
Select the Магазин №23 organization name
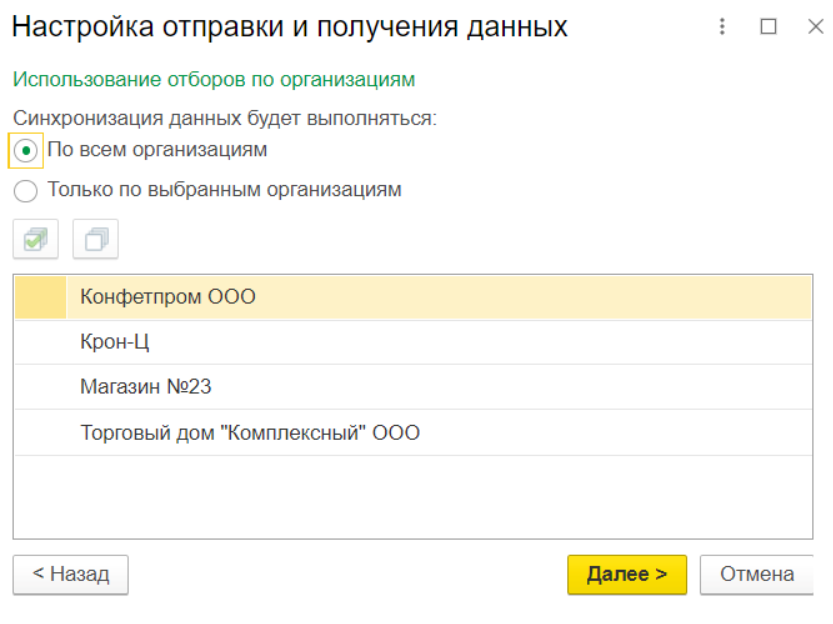tap(146, 387)
